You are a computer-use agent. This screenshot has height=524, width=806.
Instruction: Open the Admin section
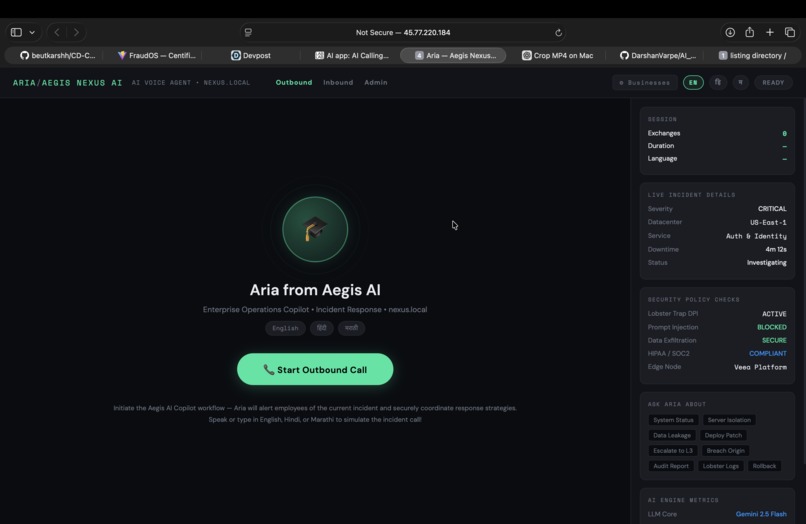pyautogui.click(x=376, y=82)
